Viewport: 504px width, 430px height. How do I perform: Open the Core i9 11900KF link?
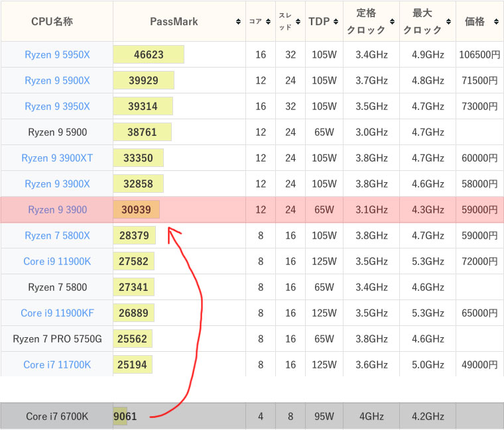[57, 313]
